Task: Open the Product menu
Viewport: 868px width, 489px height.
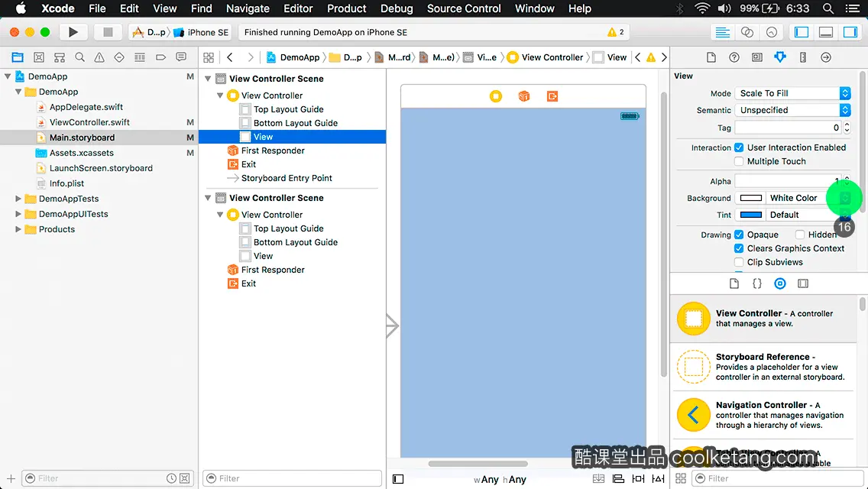Action: pyautogui.click(x=347, y=8)
